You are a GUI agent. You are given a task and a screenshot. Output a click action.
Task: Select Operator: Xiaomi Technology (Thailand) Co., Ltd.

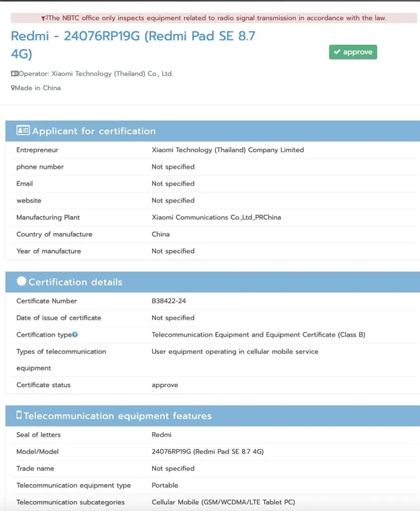(96, 74)
